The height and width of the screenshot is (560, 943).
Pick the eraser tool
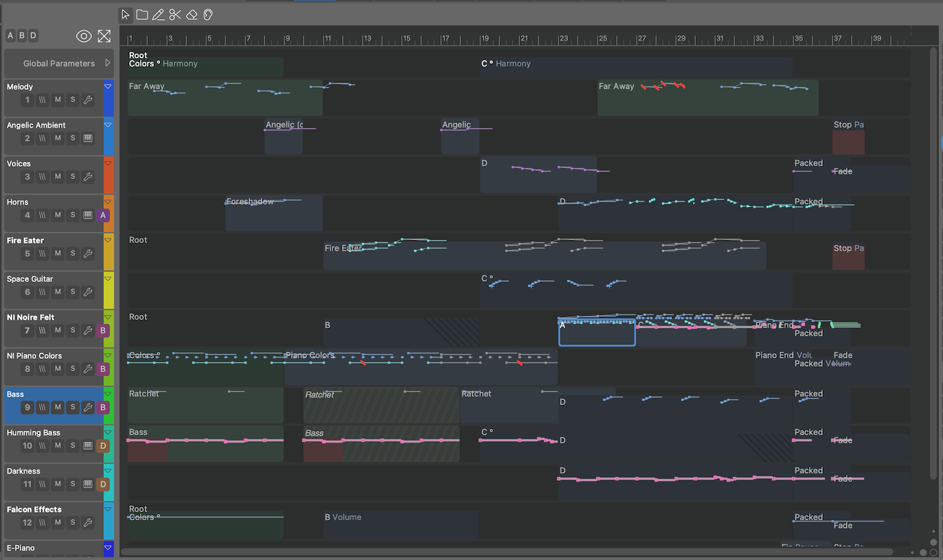tap(192, 14)
